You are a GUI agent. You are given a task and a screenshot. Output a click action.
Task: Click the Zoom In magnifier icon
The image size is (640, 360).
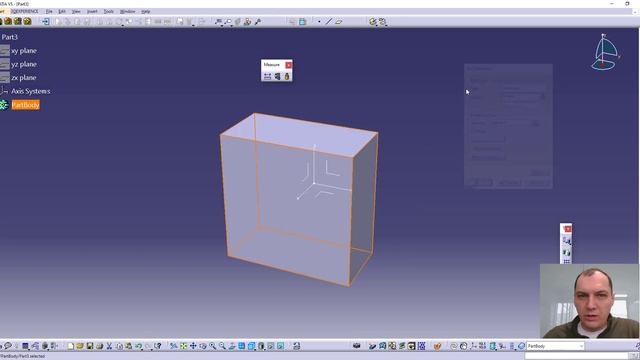(213, 346)
